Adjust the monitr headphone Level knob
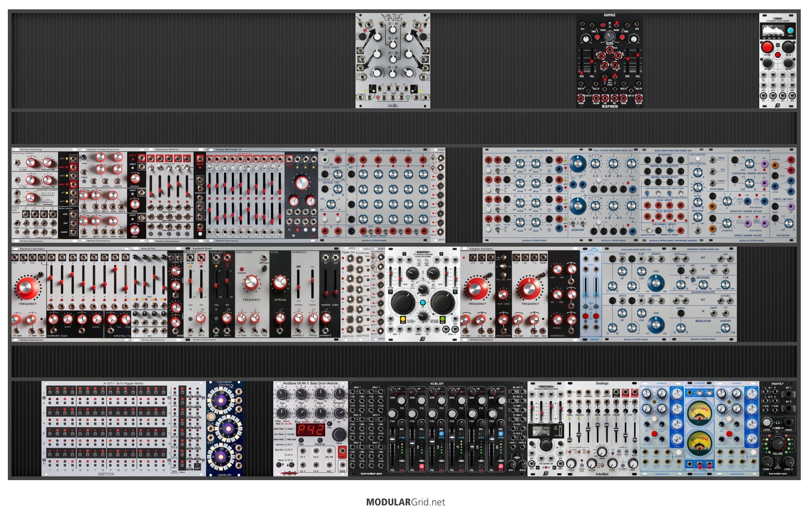The width and height of the screenshot is (812, 510). pos(767,423)
